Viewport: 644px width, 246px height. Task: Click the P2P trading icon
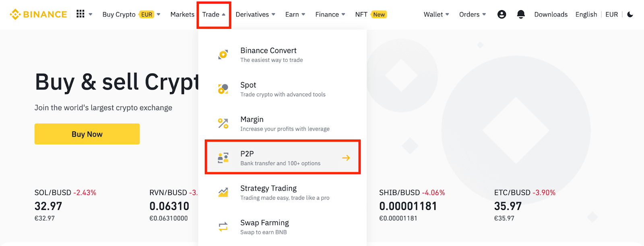coord(222,158)
